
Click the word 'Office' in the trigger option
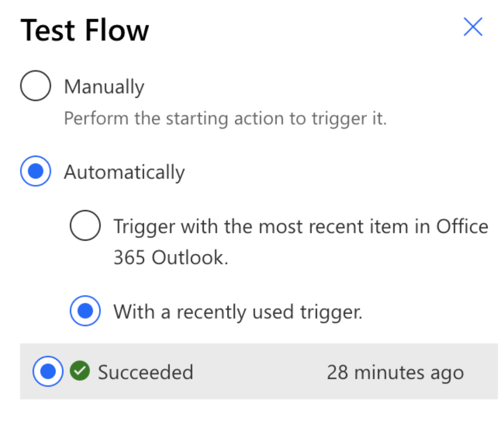pyautogui.click(x=462, y=226)
